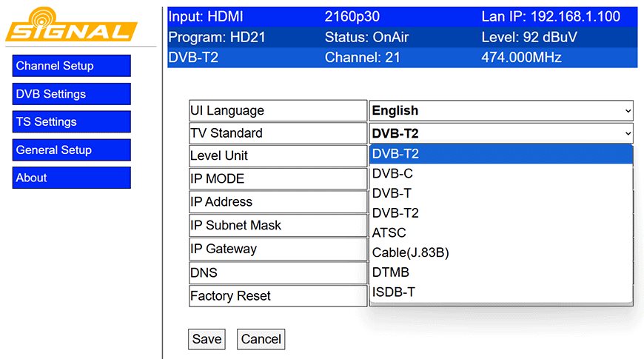Open the Channel Setup page

coord(71,66)
